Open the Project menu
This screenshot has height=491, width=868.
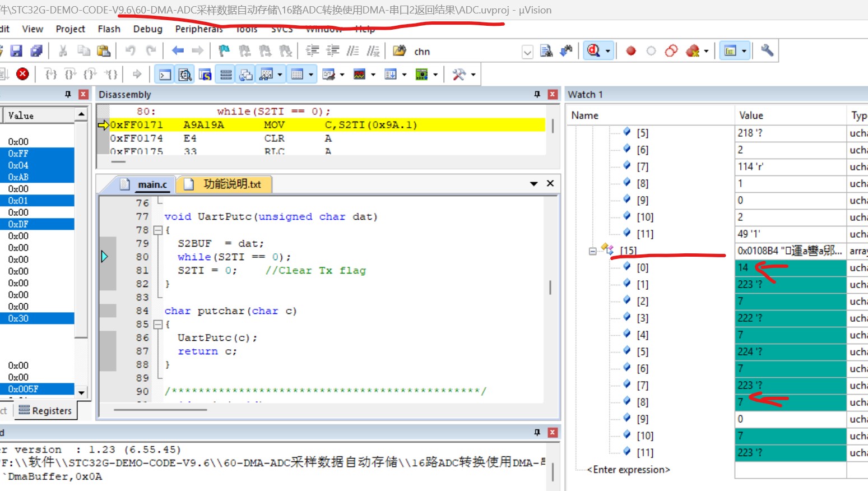(x=71, y=29)
